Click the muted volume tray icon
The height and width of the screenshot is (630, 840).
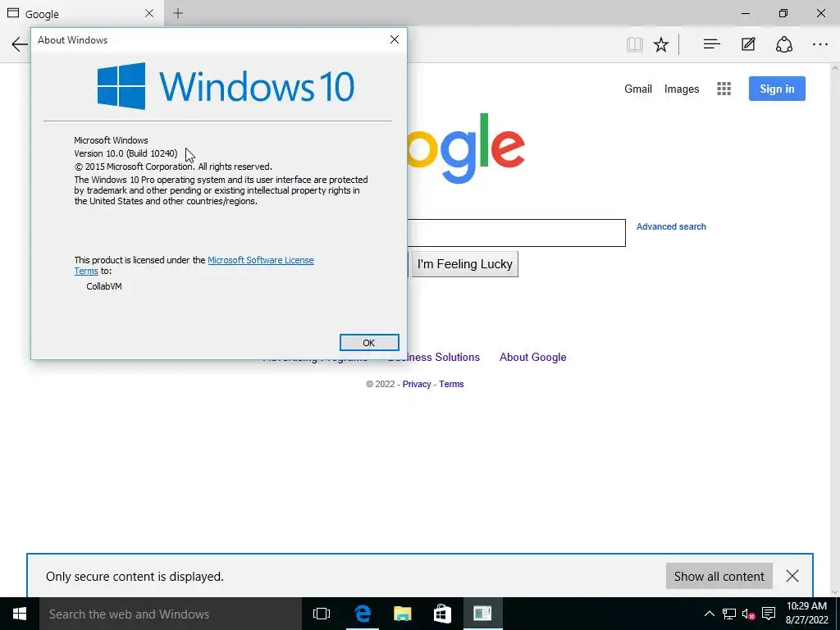tap(748, 614)
